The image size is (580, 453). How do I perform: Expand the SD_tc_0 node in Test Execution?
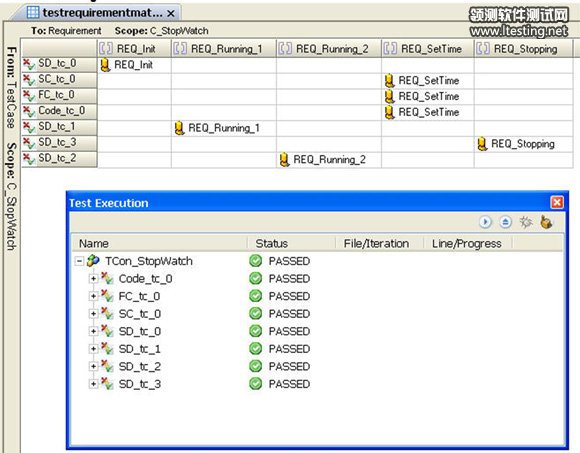coord(94,331)
